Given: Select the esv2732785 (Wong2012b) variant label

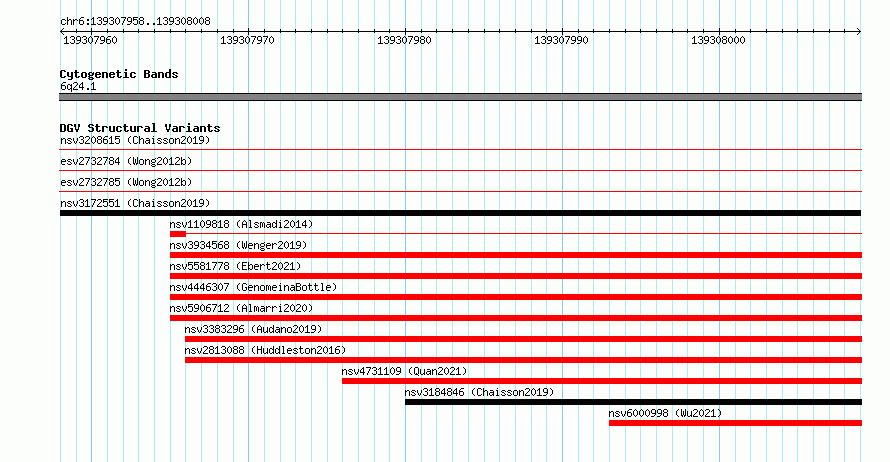Looking at the screenshot, I should pyautogui.click(x=126, y=182).
